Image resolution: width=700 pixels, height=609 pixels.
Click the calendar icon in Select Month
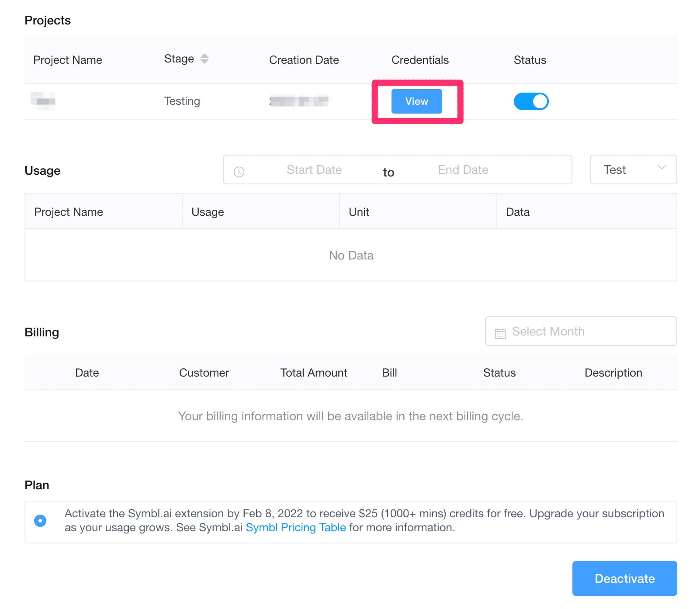(500, 333)
